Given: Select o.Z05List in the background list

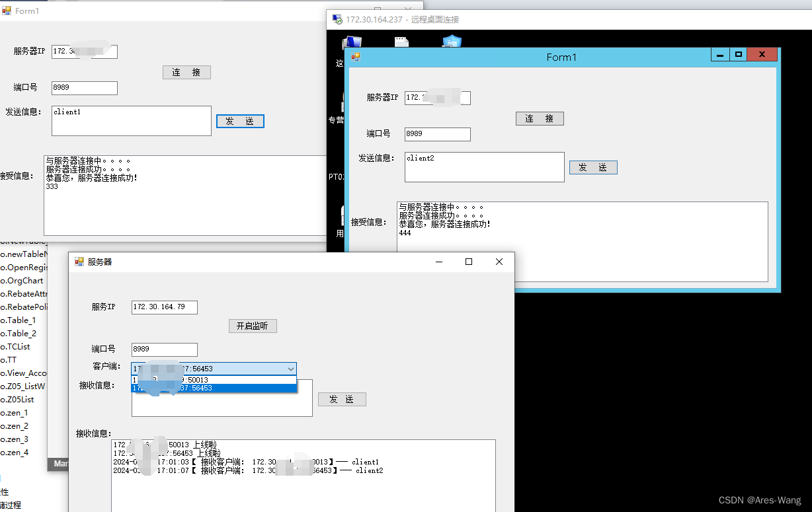Looking at the screenshot, I should tap(17, 400).
